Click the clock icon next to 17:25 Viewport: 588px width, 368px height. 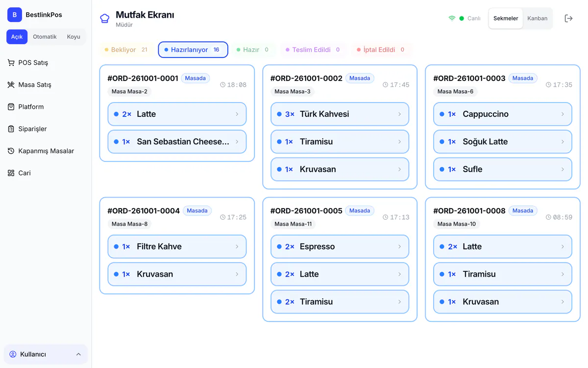(x=223, y=217)
